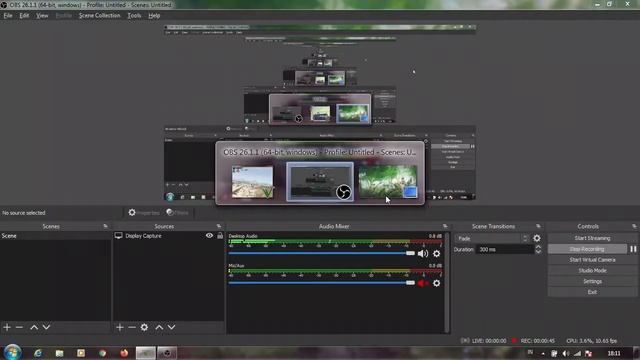Add a new source with the plus icon
The height and width of the screenshot is (360, 640).
coord(120,327)
